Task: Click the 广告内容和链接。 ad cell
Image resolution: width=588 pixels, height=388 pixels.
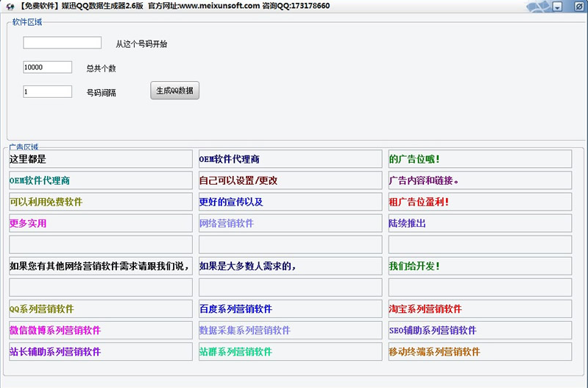Action: coord(481,180)
